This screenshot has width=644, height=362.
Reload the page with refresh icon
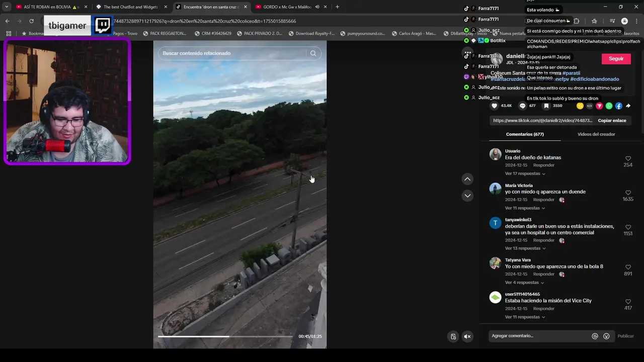pos(31,21)
